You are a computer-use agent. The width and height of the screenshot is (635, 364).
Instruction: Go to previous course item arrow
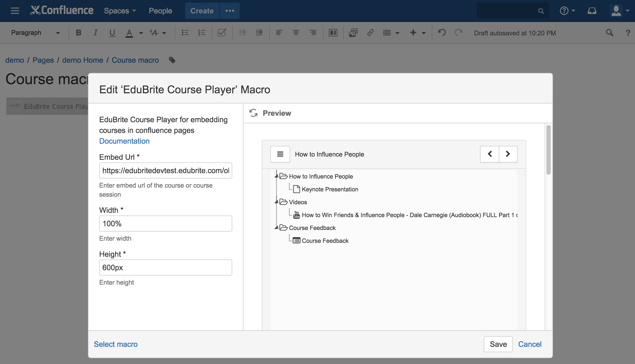point(490,154)
